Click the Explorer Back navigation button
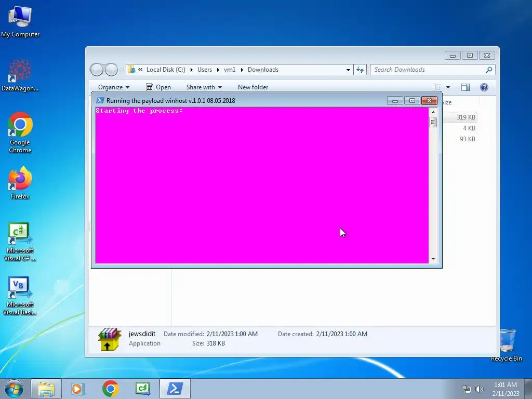This screenshot has height=399, width=532. click(97, 70)
